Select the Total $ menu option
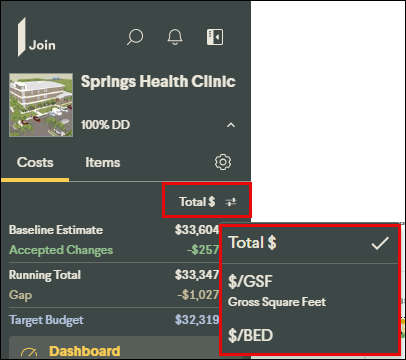Image resolution: width=406 pixels, height=360 pixels. (310, 243)
